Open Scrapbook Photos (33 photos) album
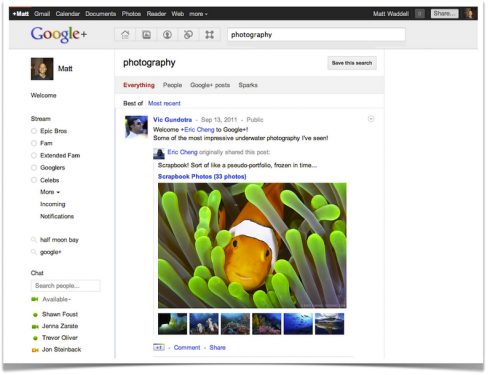490x375 pixels. [x=202, y=176]
